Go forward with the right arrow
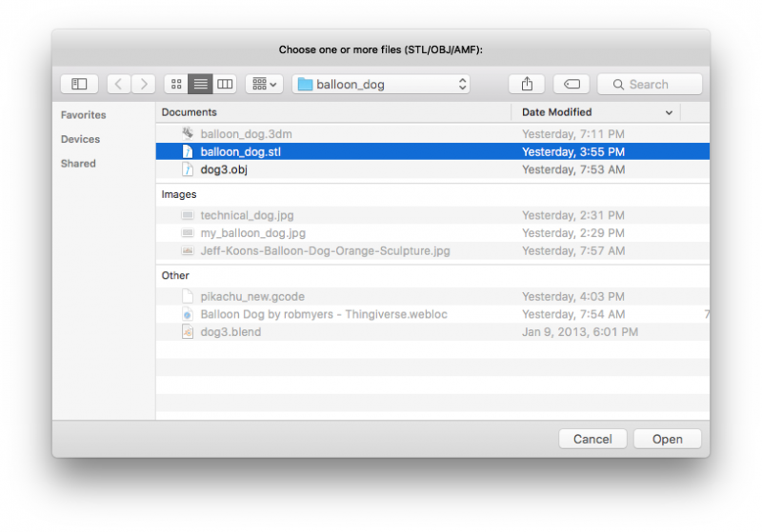This screenshot has height=532, width=762. coord(144,84)
